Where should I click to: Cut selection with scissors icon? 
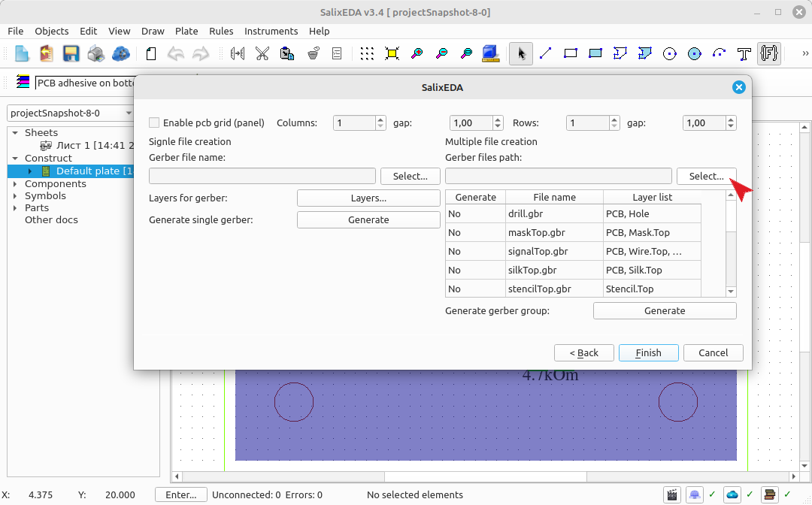click(x=262, y=54)
